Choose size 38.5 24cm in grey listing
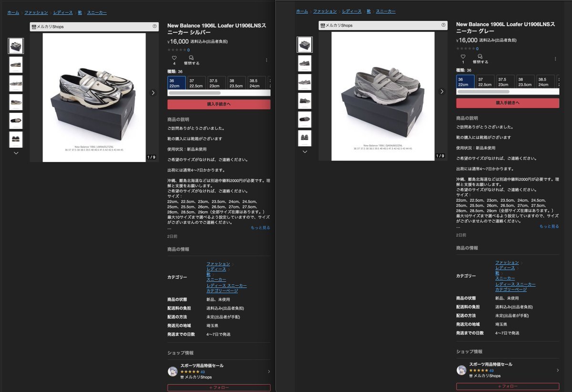This screenshot has width=572, height=392. [545, 82]
